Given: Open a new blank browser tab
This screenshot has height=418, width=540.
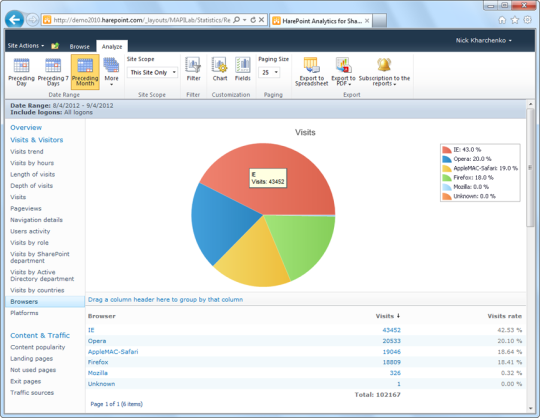Looking at the screenshot, I should (x=380, y=21).
